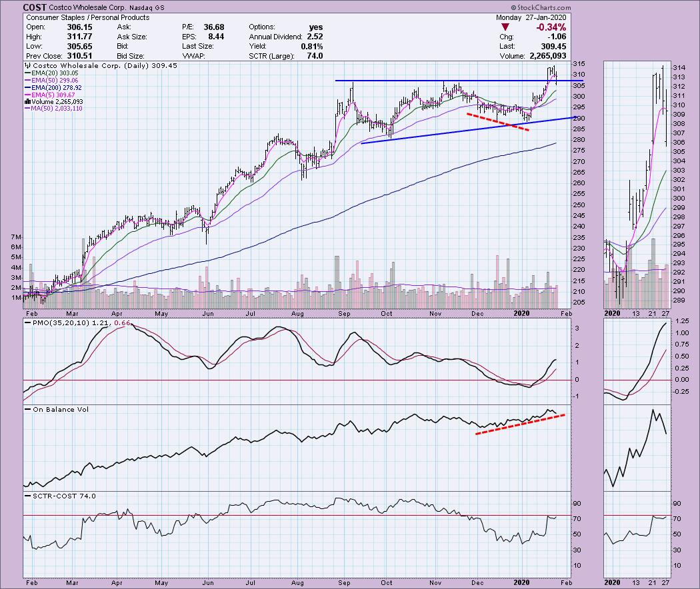The height and width of the screenshot is (589, 700).
Task: Click the date 'Monday 27-Jan-2020'
Action: click(531, 17)
